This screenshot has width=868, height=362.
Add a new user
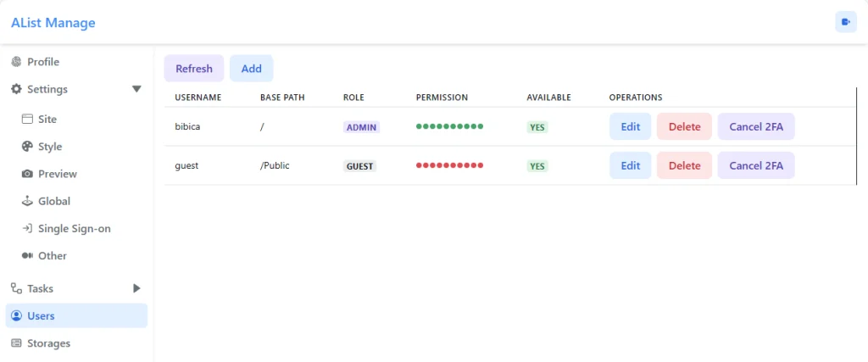click(251, 69)
